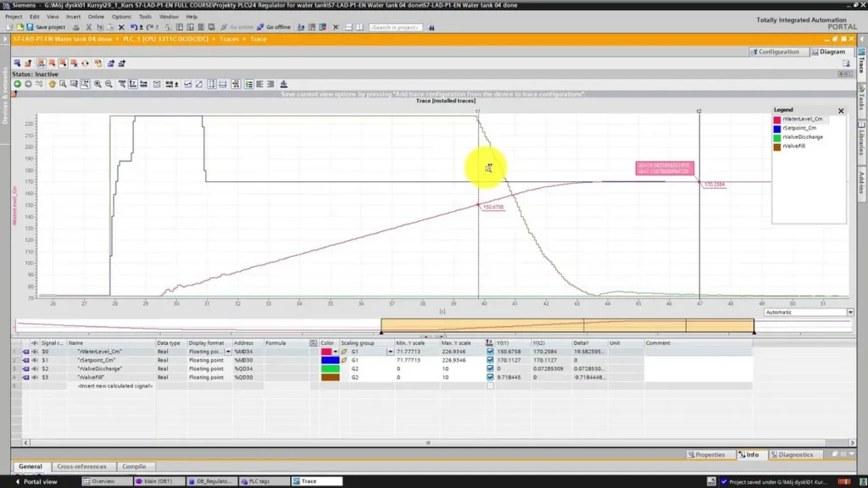Click the Go offline toolbar button
868x488 pixels.
(274, 27)
